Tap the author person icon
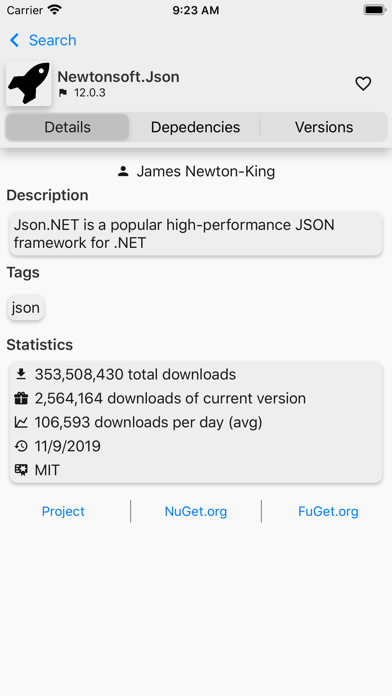Viewport: 392px width, 696px height. point(123,171)
